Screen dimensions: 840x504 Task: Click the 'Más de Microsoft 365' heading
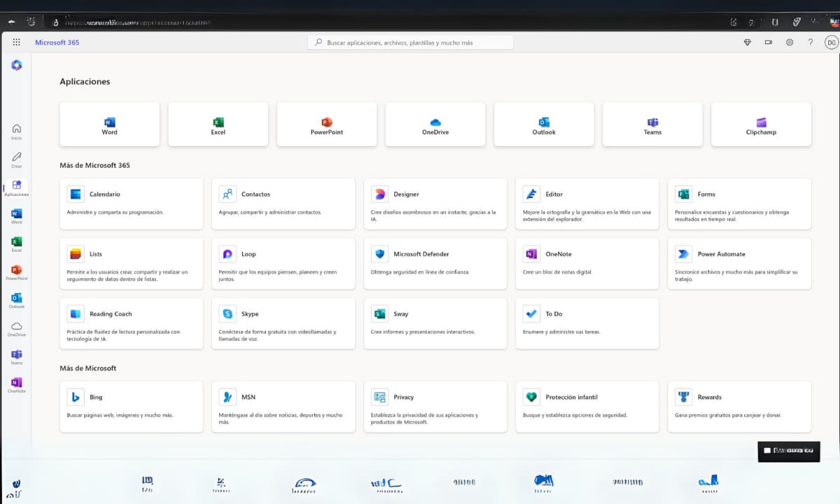[94, 166]
